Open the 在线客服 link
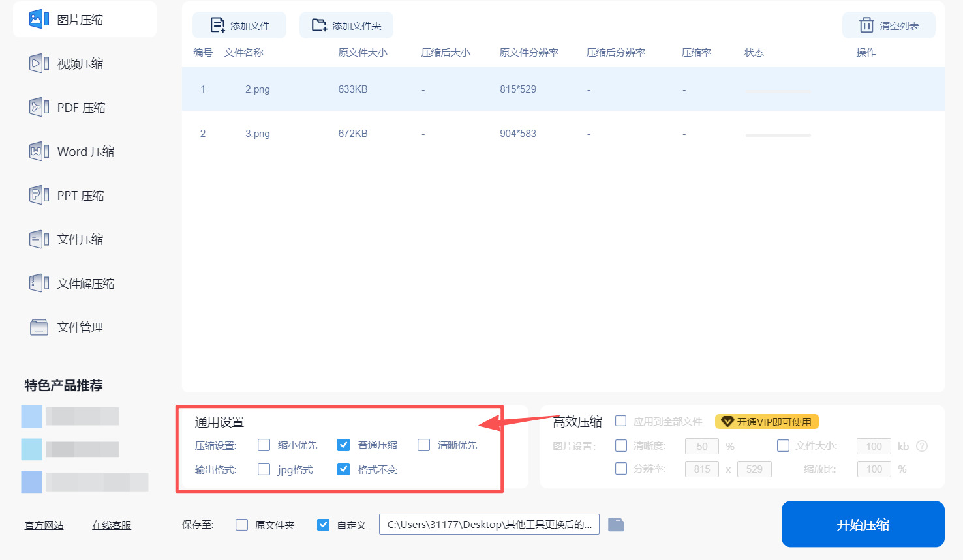963x560 pixels. tap(112, 525)
